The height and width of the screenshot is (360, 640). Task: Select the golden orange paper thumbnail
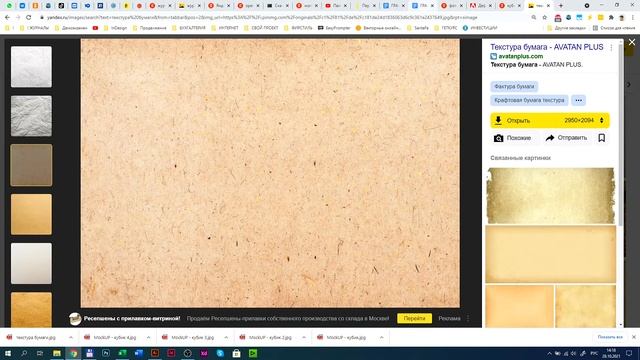31,214
